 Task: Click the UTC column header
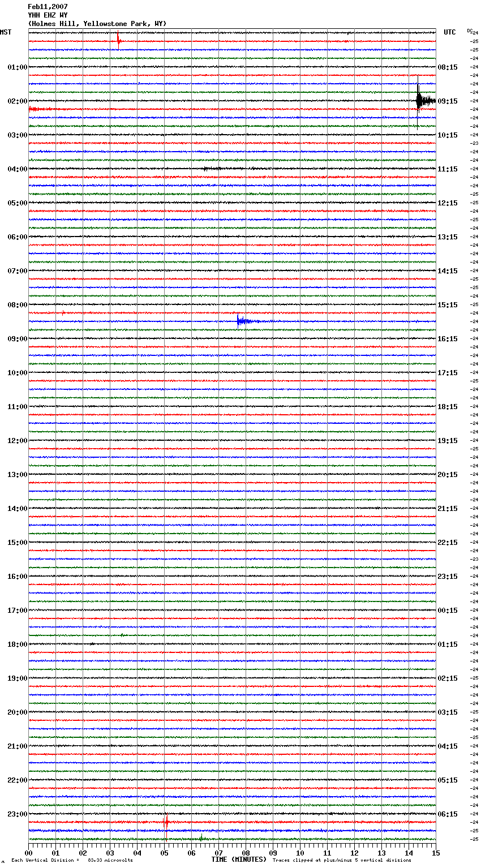click(450, 32)
